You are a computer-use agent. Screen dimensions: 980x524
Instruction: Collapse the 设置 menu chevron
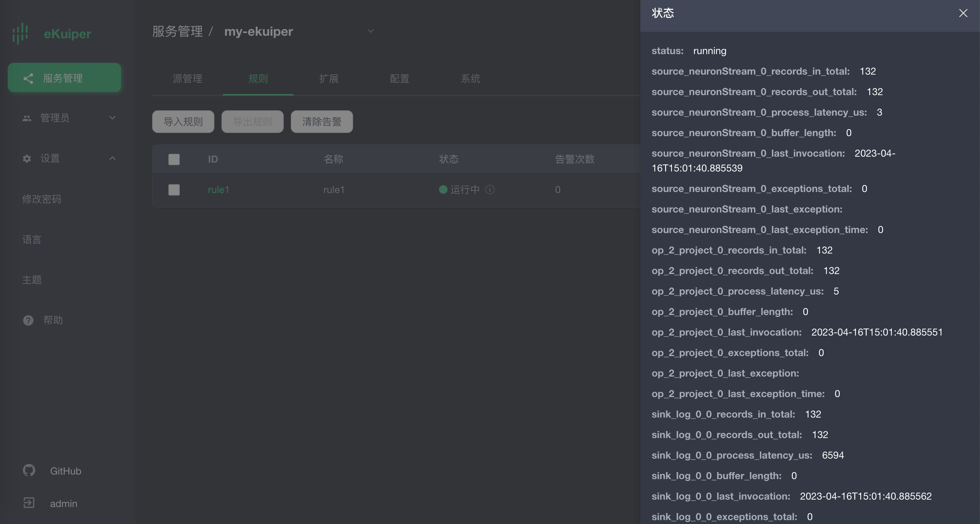click(112, 158)
